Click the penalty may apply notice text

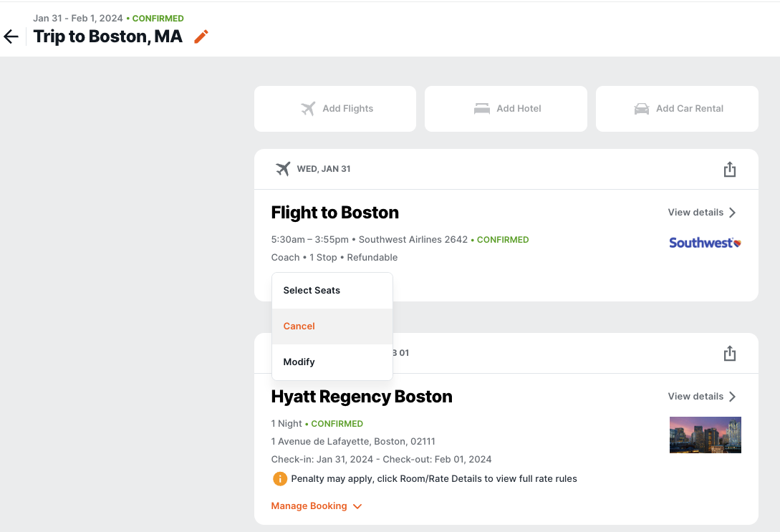[434, 479]
